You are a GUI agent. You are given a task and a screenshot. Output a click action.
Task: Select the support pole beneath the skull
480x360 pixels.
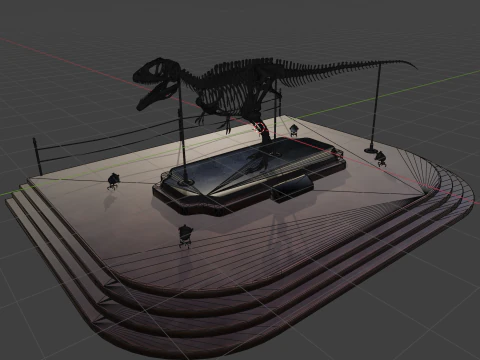pos(183,133)
